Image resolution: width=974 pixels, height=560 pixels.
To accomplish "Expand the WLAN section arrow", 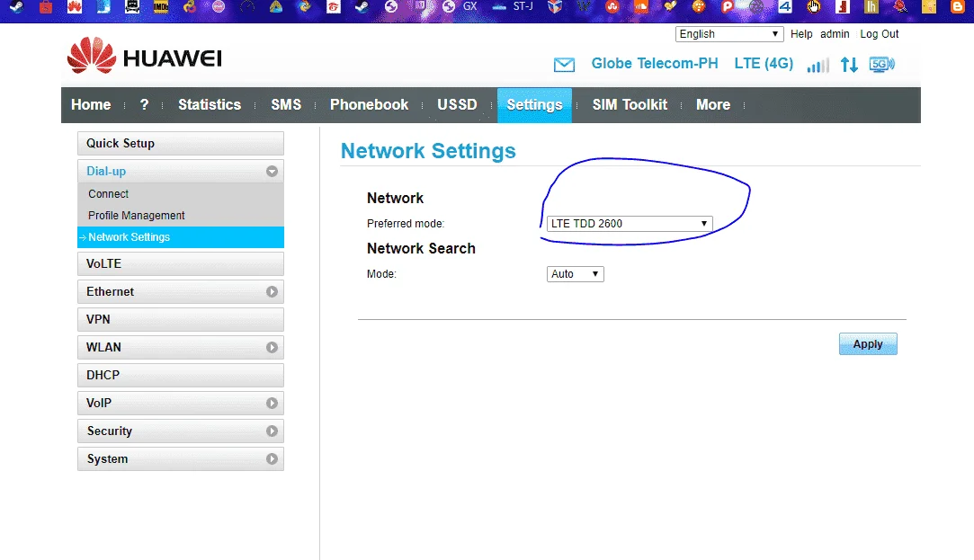I will [x=272, y=348].
